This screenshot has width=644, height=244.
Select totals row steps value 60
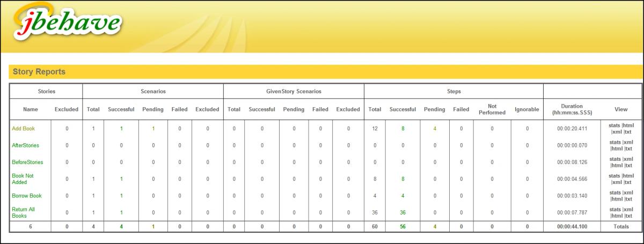375,226
